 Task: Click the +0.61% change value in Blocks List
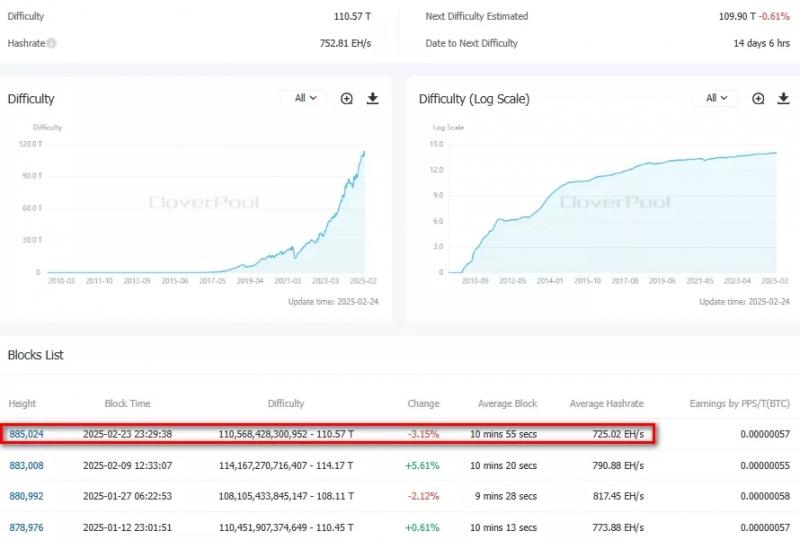[422, 527]
